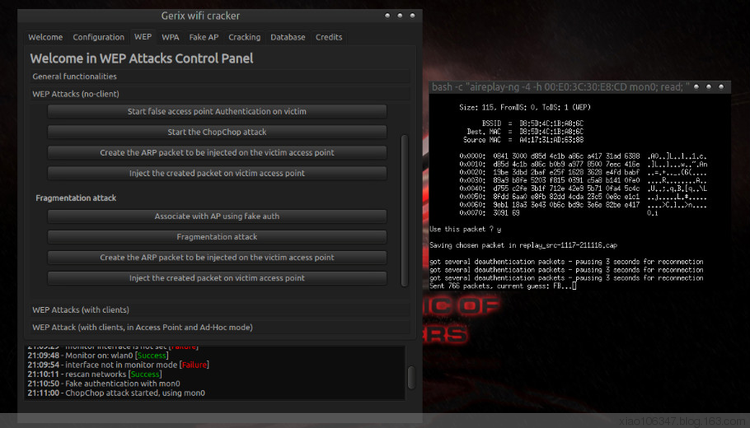Click log line 'Monitor on: wlan0'

point(98,355)
